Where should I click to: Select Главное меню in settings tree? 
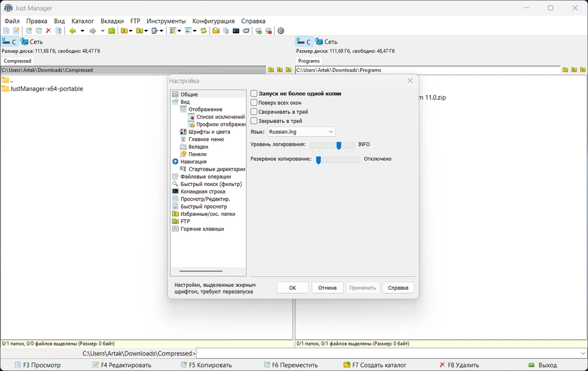click(206, 139)
